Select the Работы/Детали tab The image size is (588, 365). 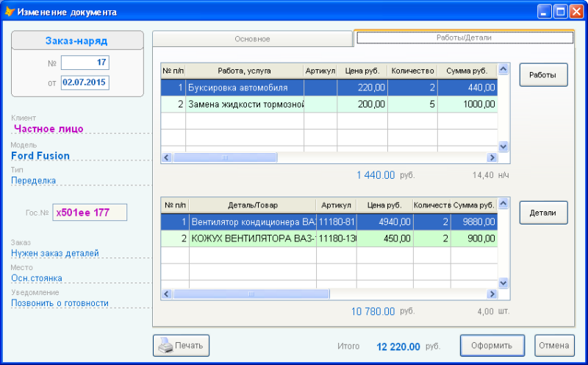465,38
